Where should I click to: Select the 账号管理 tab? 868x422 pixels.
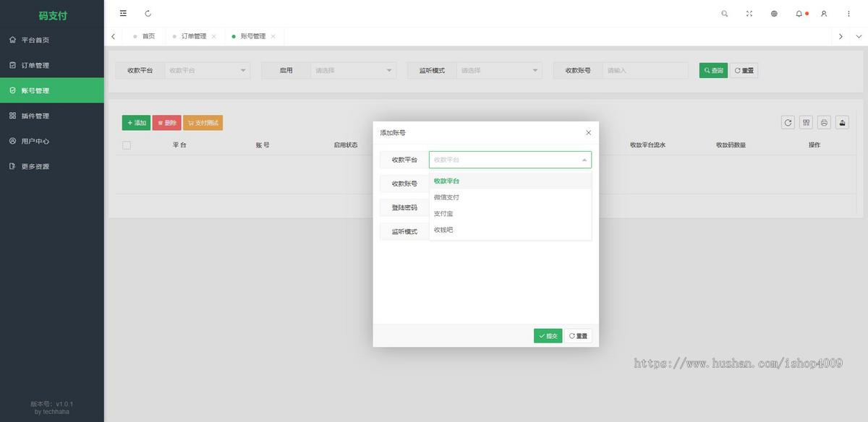[253, 36]
